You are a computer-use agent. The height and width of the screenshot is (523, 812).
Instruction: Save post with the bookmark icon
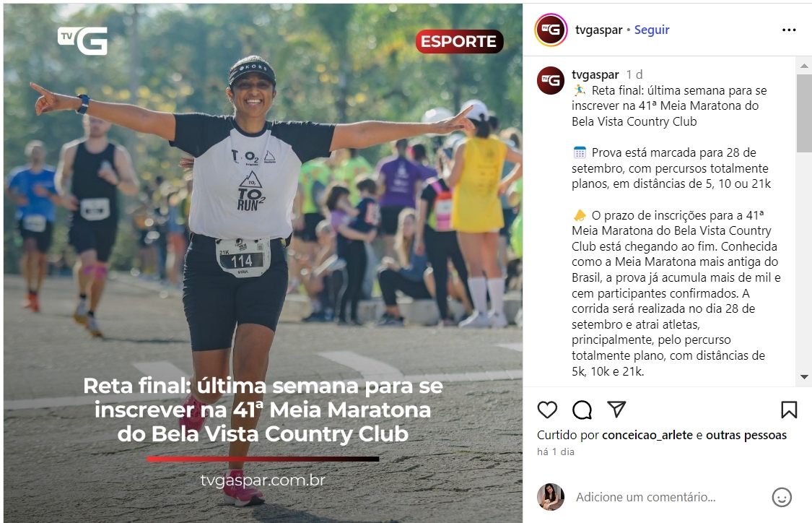tap(789, 410)
